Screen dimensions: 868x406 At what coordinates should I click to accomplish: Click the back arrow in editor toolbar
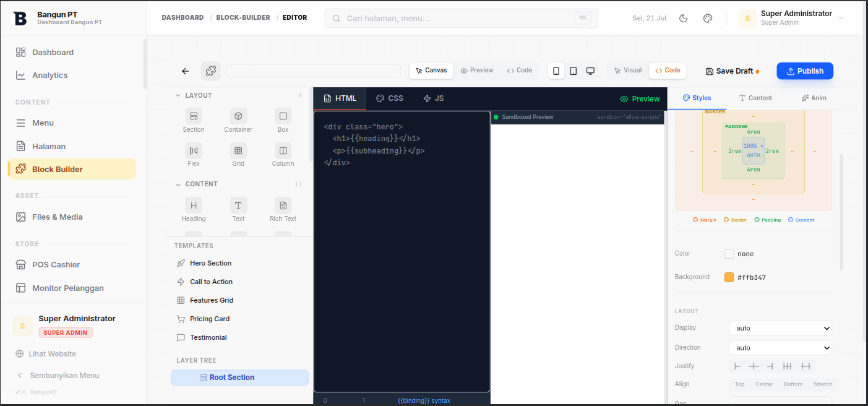pos(185,71)
